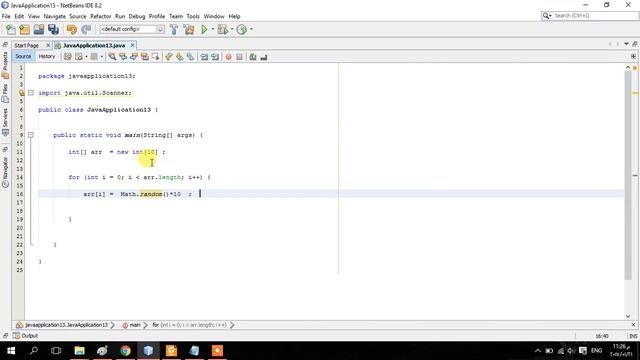The width and height of the screenshot is (640, 360).
Task: Click the Redo toolbar icon
Action: tap(86, 29)
